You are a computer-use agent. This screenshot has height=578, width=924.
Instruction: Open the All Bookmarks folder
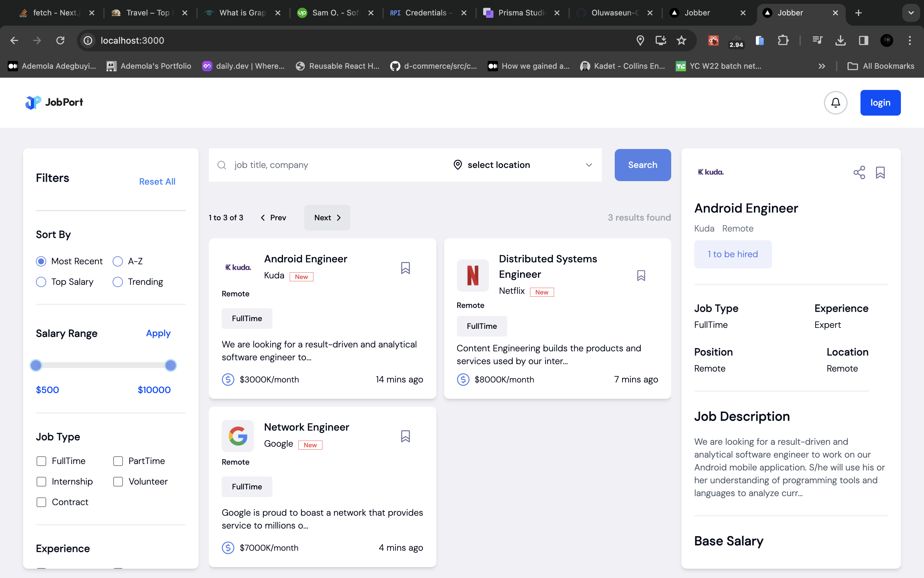pyautogui.click(x=881, y=66)
